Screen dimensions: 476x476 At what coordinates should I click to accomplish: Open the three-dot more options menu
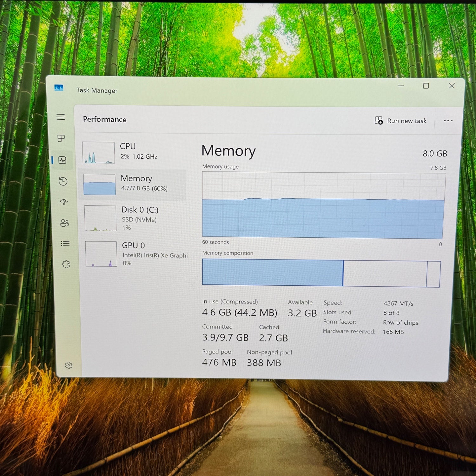(x=448, y=121)
